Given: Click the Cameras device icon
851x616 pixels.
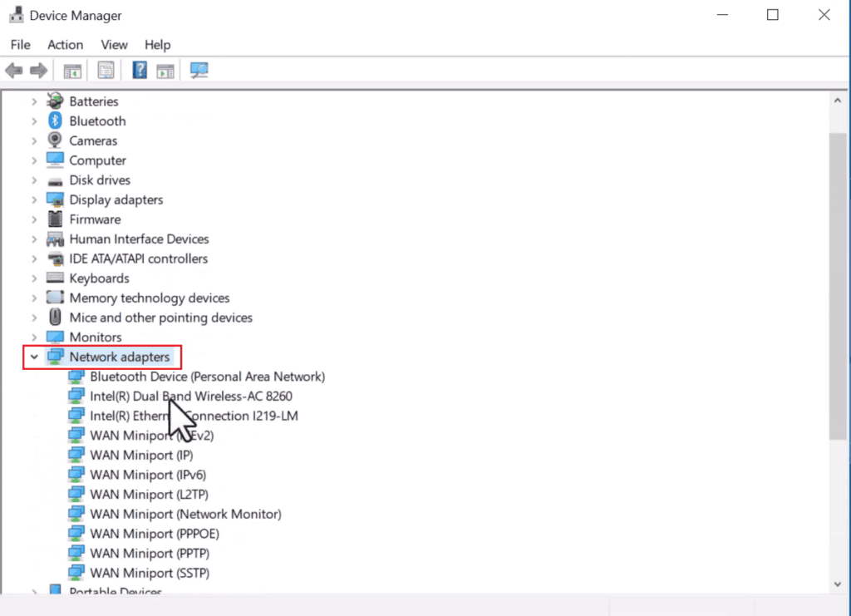Looking at the screenshot, I should pyautogui.click(x=55, y=140).
